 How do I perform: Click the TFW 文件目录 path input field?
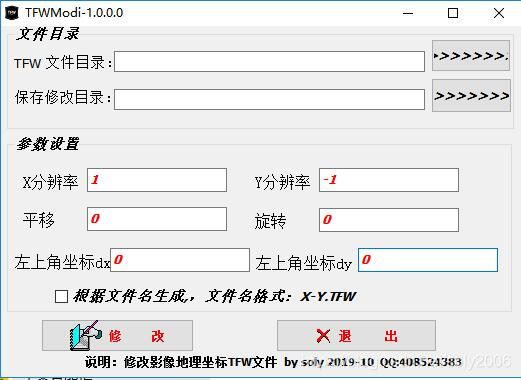pos(269,61)
